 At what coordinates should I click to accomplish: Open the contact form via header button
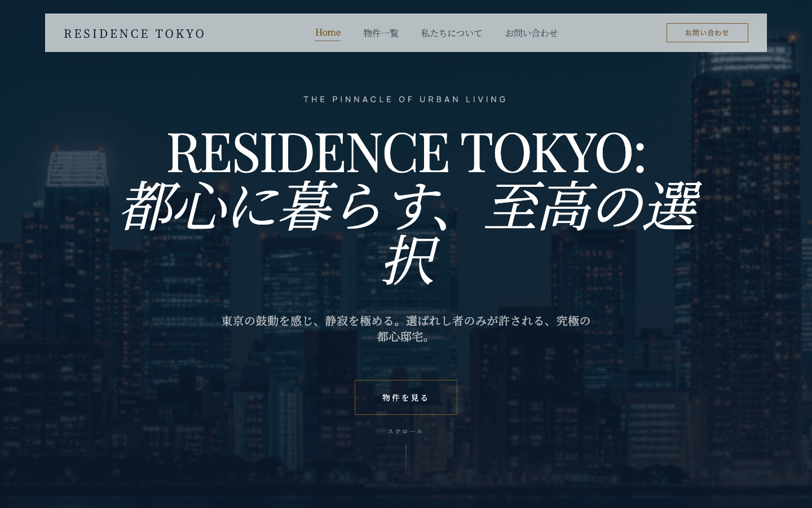click(707, 32)
